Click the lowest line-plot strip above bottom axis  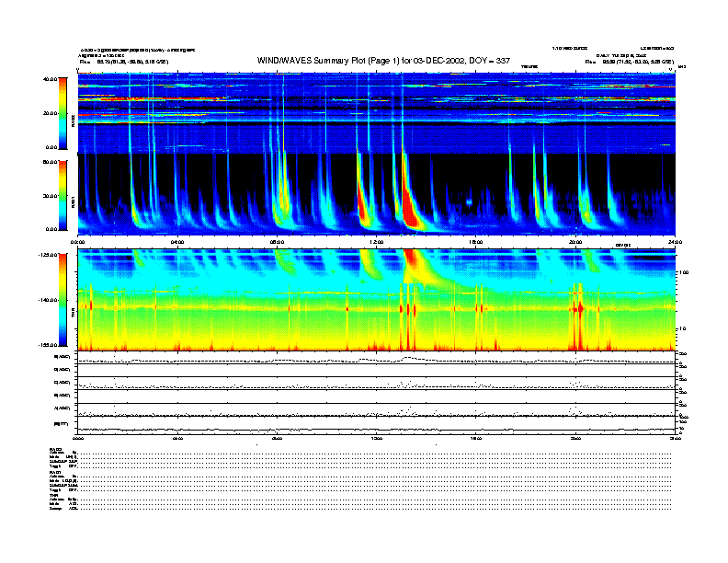coord(377,427)
